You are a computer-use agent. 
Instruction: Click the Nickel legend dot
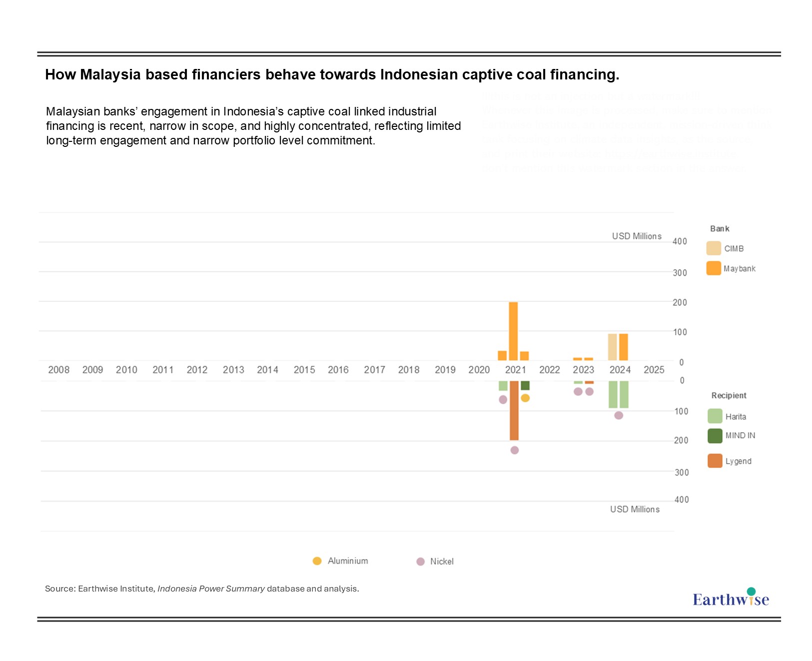(420, 562)
